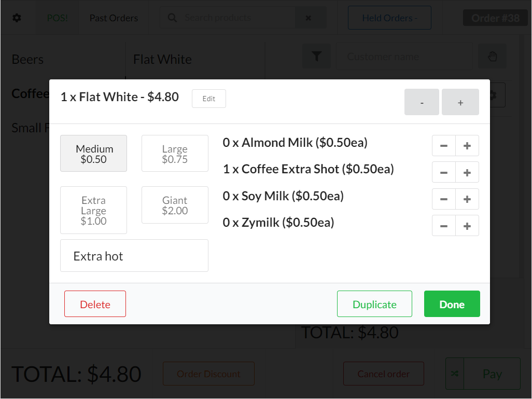This screenshot has height=399, width=532.
Task: Select the Extra Large size
Action: (94, 210)
